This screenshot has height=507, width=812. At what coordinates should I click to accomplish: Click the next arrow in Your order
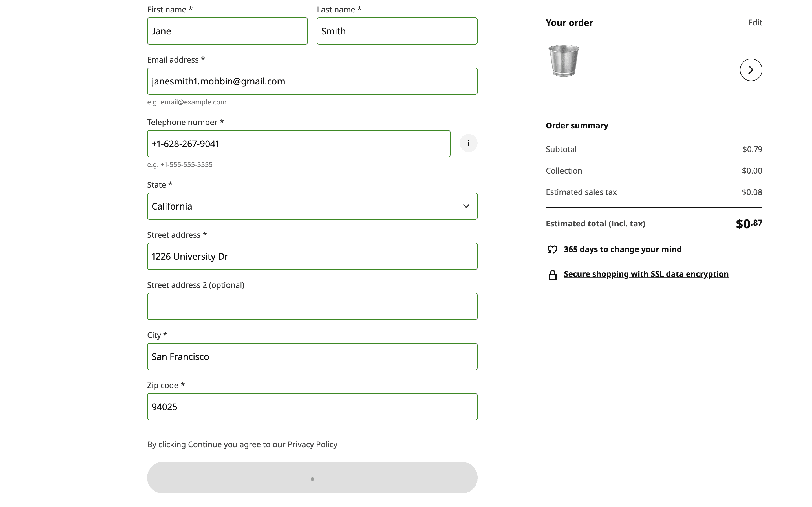(x=751, y=70)
